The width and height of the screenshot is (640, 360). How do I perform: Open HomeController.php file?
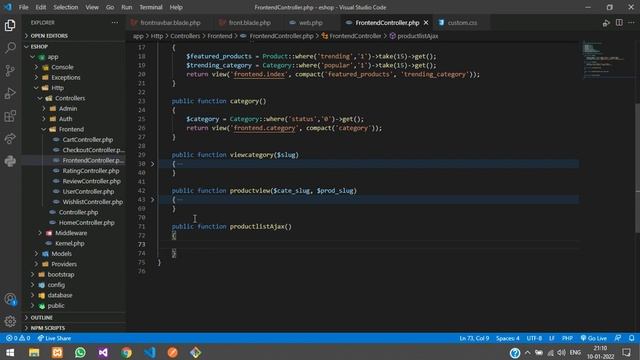(86, 223)
